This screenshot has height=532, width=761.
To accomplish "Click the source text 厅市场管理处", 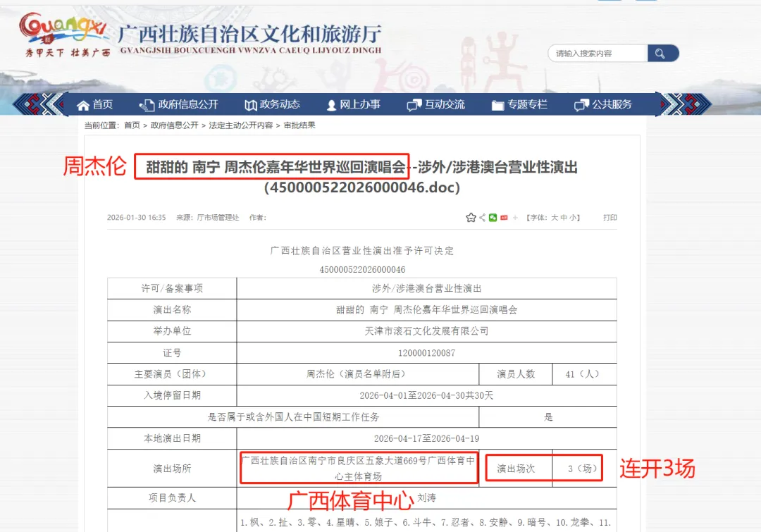I will (218, 218).
